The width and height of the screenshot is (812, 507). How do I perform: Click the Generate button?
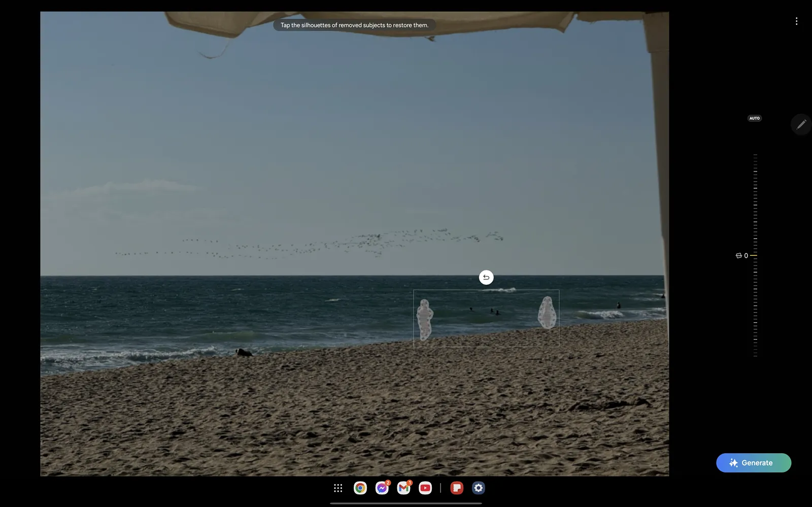click(x=754, y=463)
